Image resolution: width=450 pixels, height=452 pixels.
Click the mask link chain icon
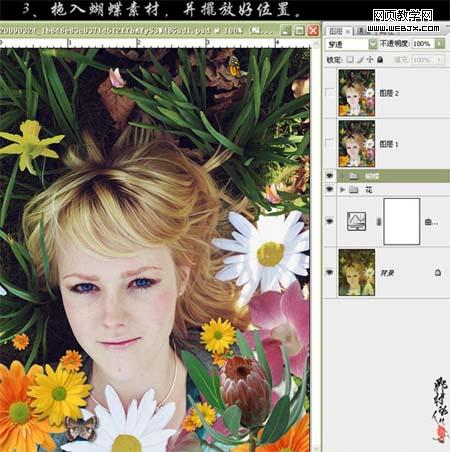[x=378, y=221]
